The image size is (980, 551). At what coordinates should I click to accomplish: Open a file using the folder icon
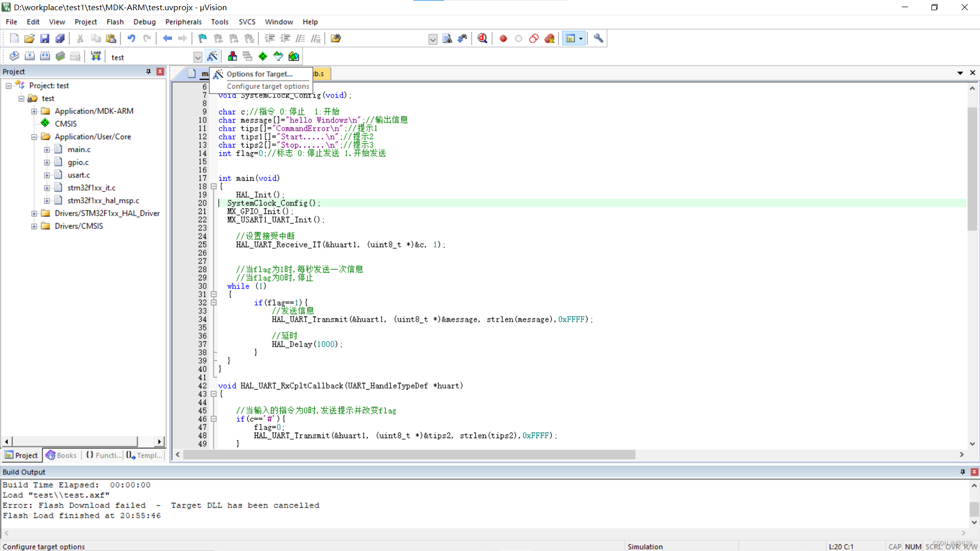coord(29,38)
